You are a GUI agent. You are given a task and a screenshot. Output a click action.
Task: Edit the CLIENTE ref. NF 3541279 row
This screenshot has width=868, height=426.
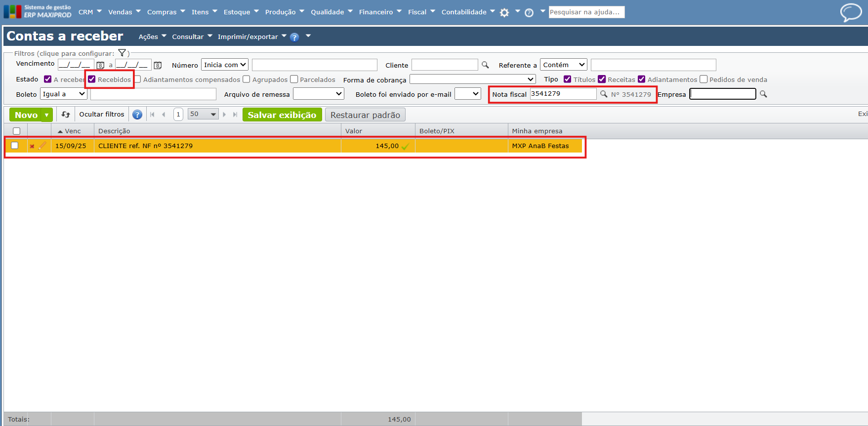(42, 146)
